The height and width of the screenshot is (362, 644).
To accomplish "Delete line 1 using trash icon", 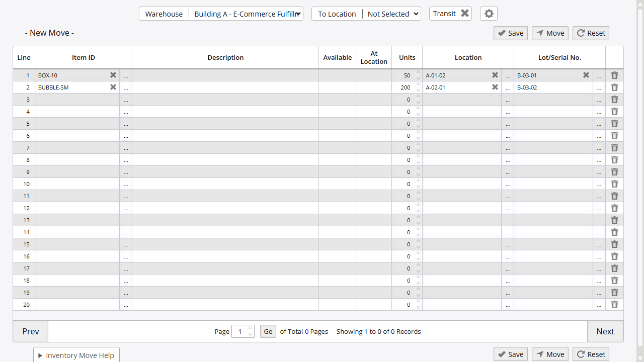I will [x=614, y=75].
